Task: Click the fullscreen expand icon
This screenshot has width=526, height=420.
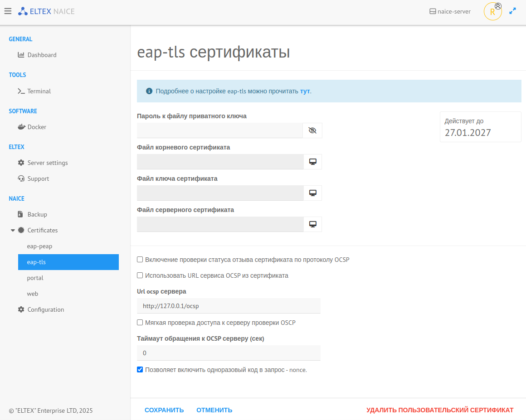Action: click(x=513, y=11)
